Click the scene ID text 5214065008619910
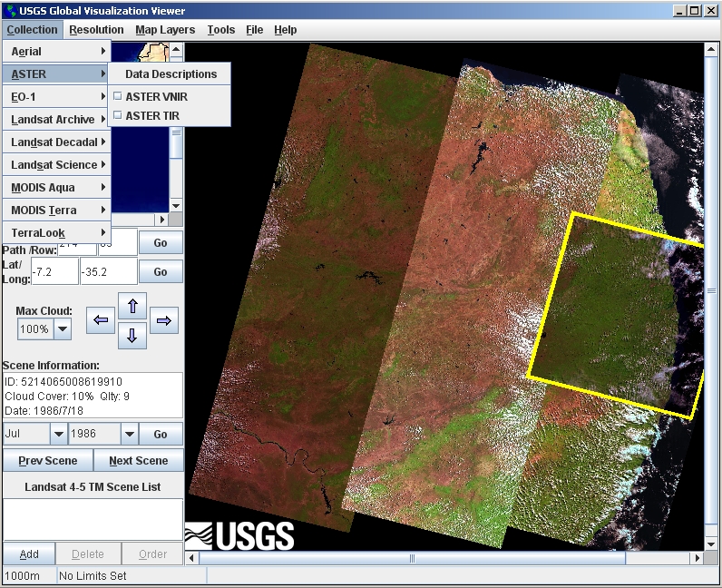722x588 pixels. point(72,381)
